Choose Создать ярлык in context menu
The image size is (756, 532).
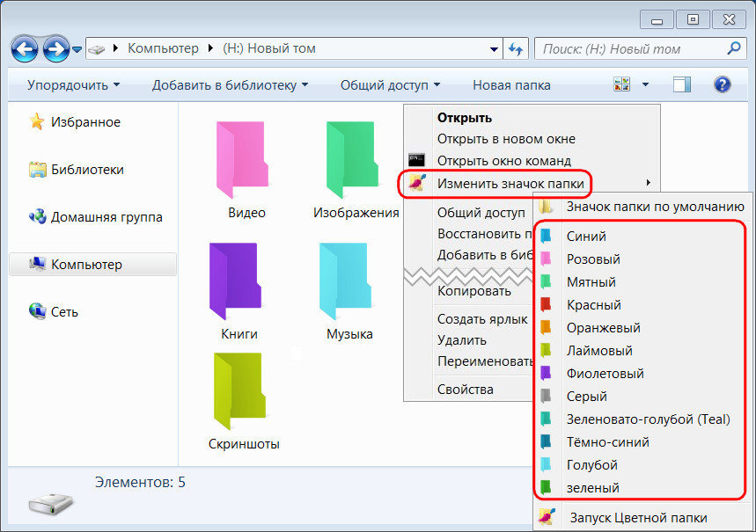pos(482,319)
